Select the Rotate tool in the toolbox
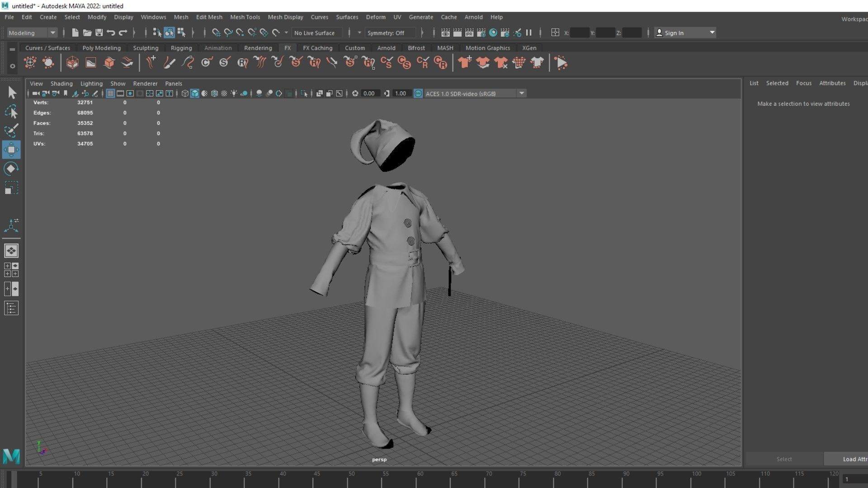The height and width of the screenshot is (488, 868). click(11, 169)
